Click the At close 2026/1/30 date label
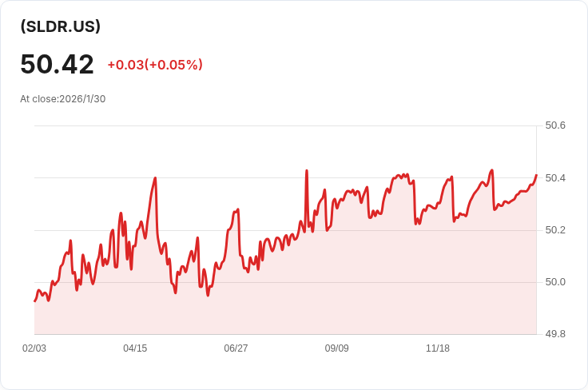Image resolution: width=588 pixels, height=390 pixels. click(x=62, y=99)
